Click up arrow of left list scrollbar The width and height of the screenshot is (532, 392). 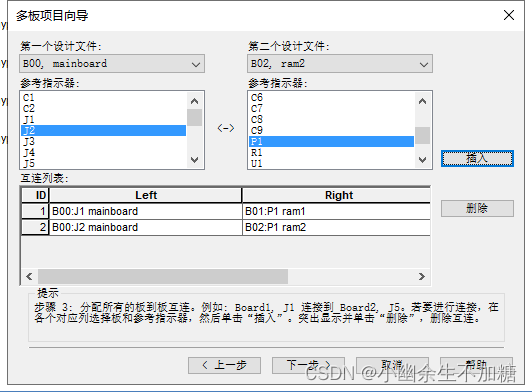point(194,101)
